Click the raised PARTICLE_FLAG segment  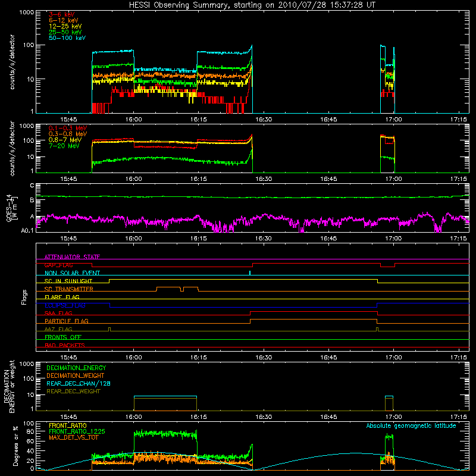tap(314, 320)
